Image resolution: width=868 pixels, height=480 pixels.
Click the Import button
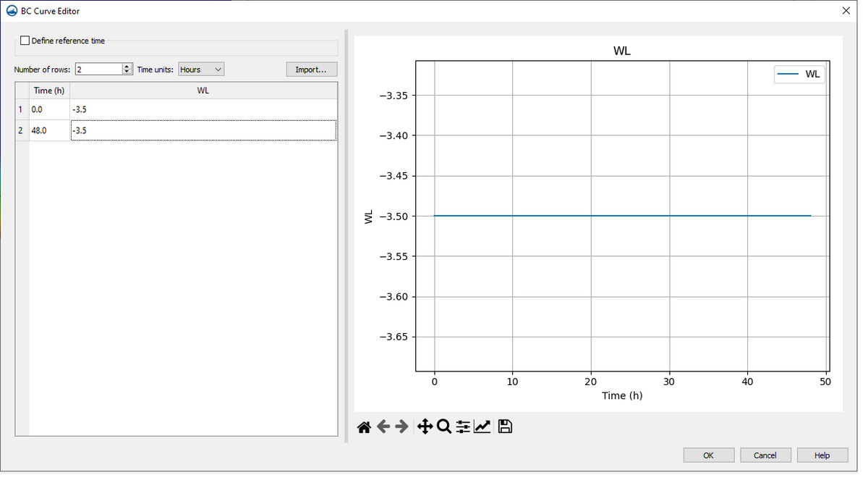pyautogui.click(x=311, y=69)
